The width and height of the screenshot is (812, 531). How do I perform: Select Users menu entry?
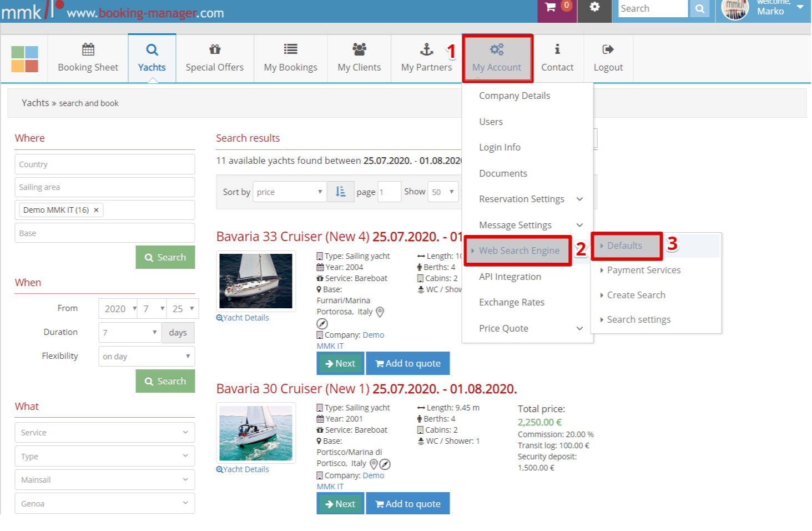491,122
